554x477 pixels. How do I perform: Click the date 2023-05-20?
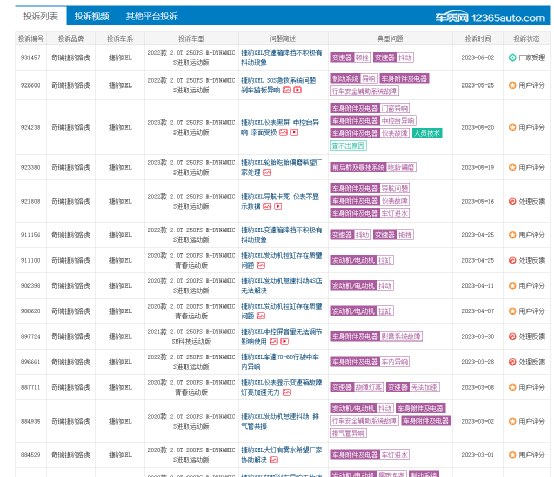[x=478, y=127]
